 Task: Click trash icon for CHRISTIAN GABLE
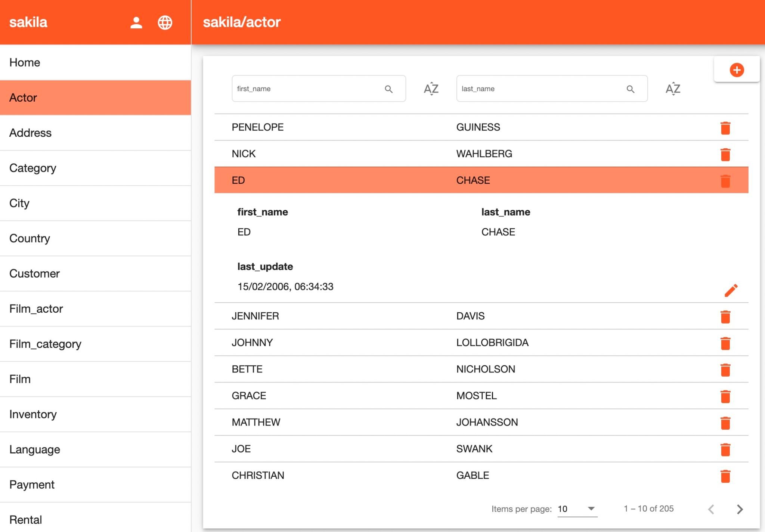(x=725, y=476)
